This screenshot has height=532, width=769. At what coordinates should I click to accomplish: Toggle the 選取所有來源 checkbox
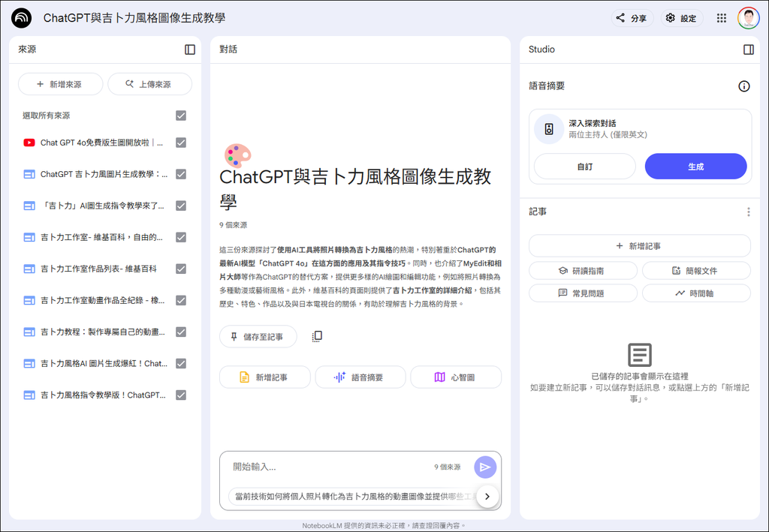pos(181,116)
